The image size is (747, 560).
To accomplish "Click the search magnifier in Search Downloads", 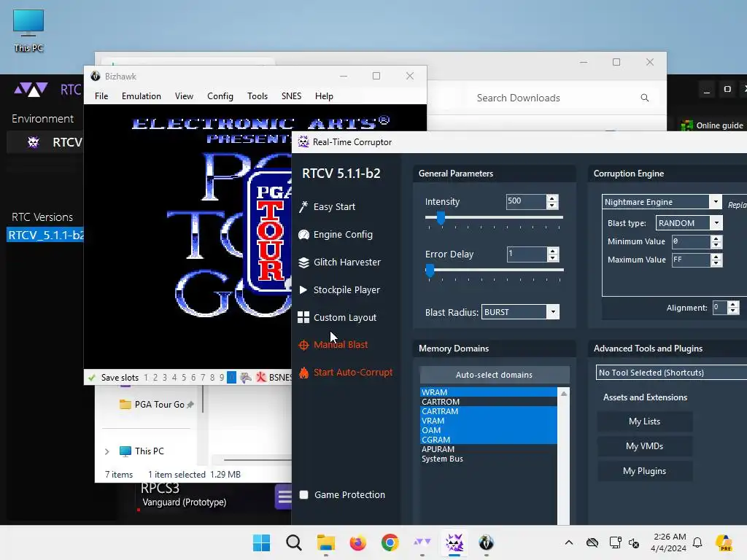I will point(645,98).
